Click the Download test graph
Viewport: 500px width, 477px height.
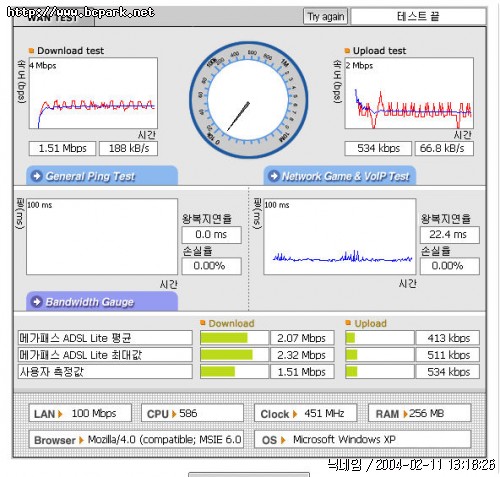[93, 93]
